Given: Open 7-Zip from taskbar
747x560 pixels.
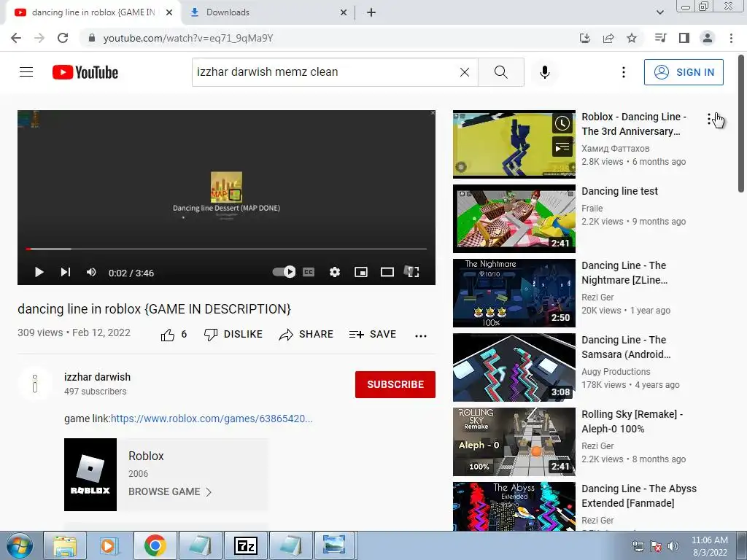Looking at the screenshot, I should pyautogui.click(x=246, y=545).
